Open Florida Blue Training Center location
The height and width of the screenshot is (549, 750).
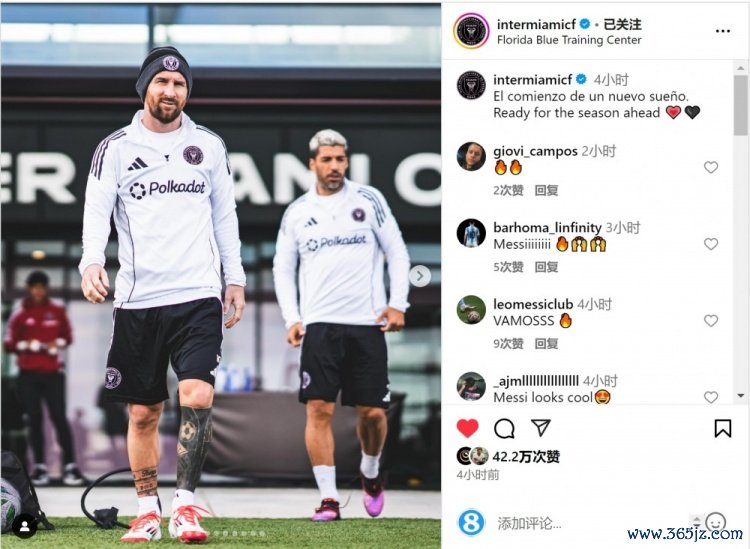pos(569,40)
